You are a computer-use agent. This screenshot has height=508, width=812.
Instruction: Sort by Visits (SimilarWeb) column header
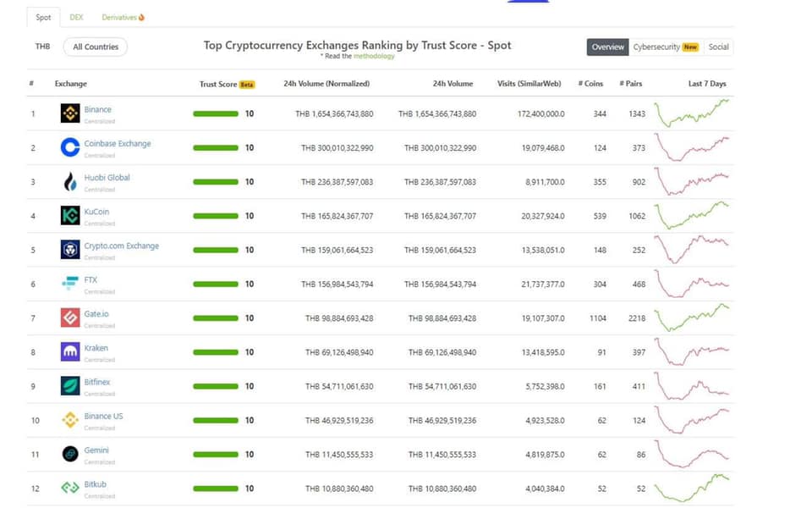pyautogui.click(x=529, y=84)
